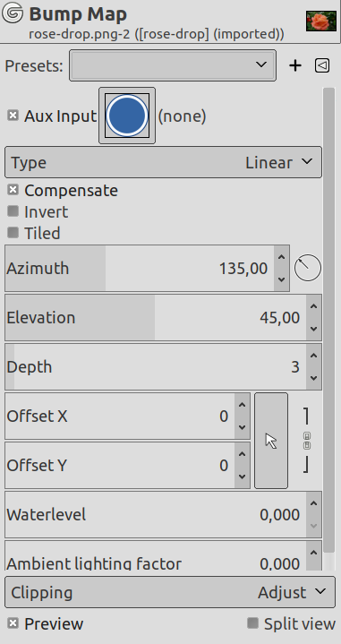Open the Clipping Adjust dropdown

[170, 592]
